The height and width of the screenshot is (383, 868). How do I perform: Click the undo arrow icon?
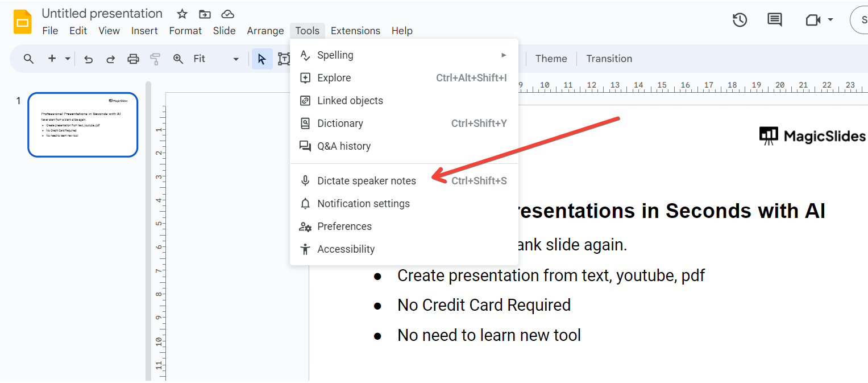coord(88,59)
